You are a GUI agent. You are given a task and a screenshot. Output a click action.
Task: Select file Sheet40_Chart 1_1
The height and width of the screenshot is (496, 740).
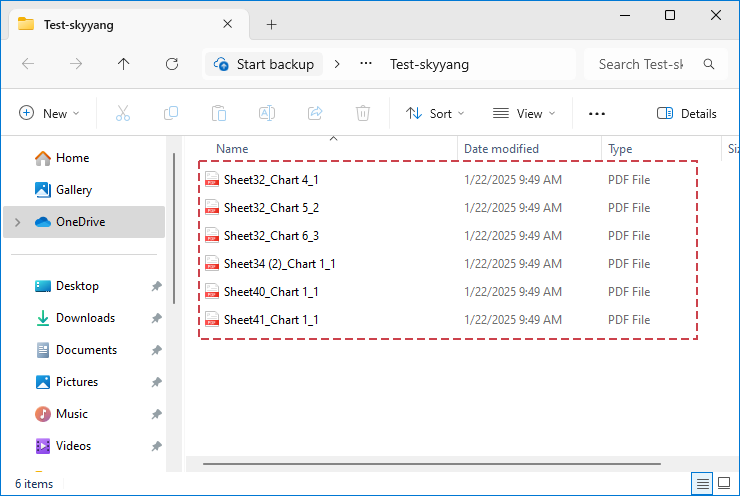pyautogui.click(x=271, y=292)
